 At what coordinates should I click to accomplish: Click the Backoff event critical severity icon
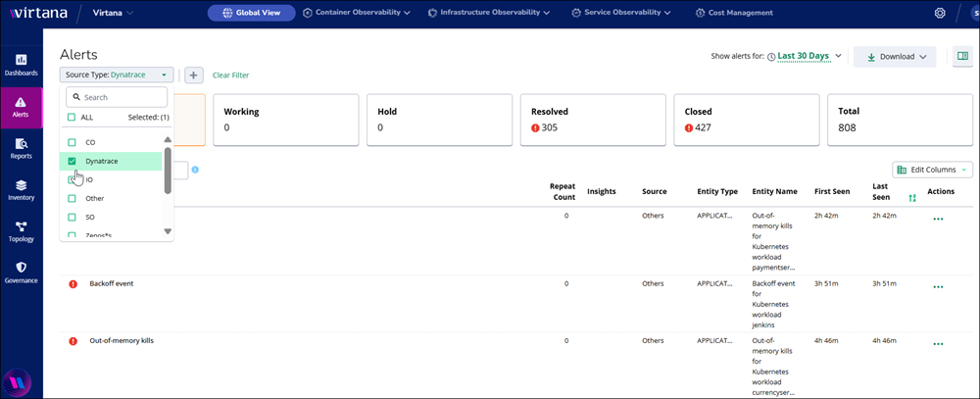(73, 284)
